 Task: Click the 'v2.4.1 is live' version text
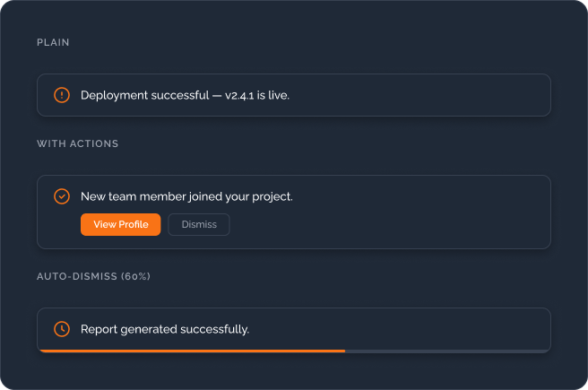click(257, 95)
